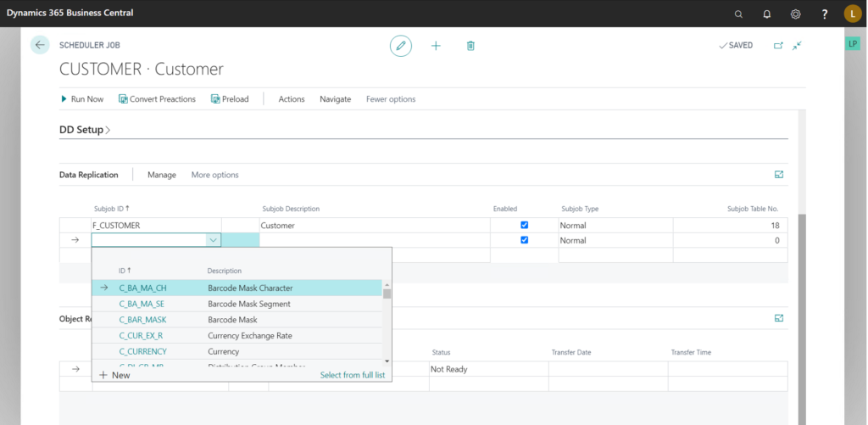
Task: Click the SAVED status indicator
Action: click(x=736, y=46)
